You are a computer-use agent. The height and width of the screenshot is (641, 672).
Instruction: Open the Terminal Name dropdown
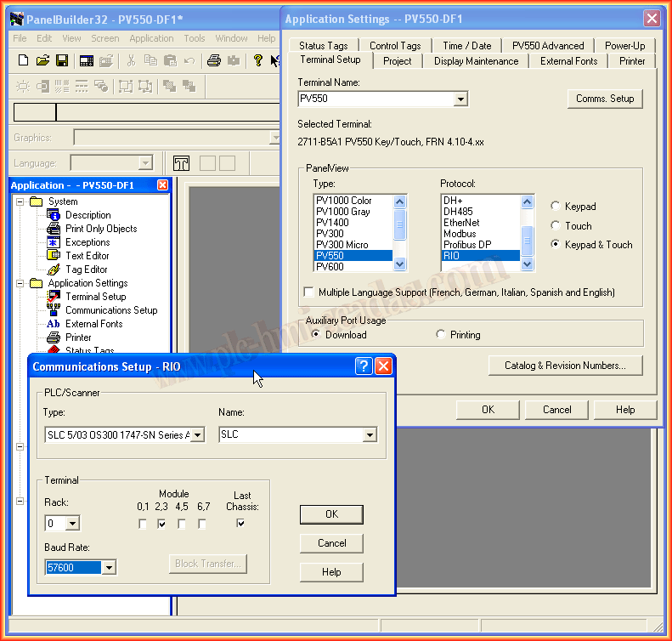coord(460,99)
